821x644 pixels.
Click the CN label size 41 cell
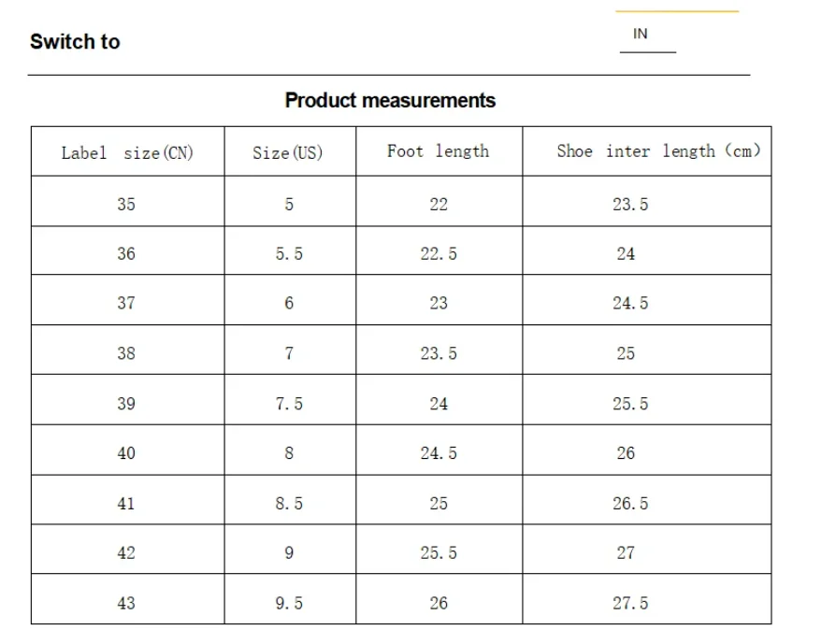click(126, 504)
